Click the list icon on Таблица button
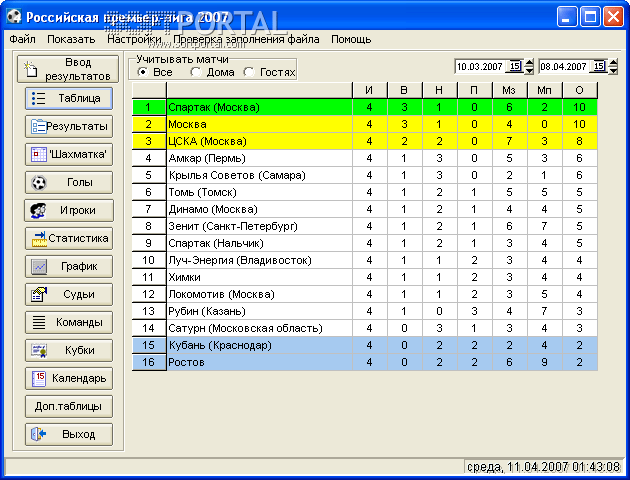The width and height of the screenshot is (630, 480). pyautogui.click(x=39, y=98)
